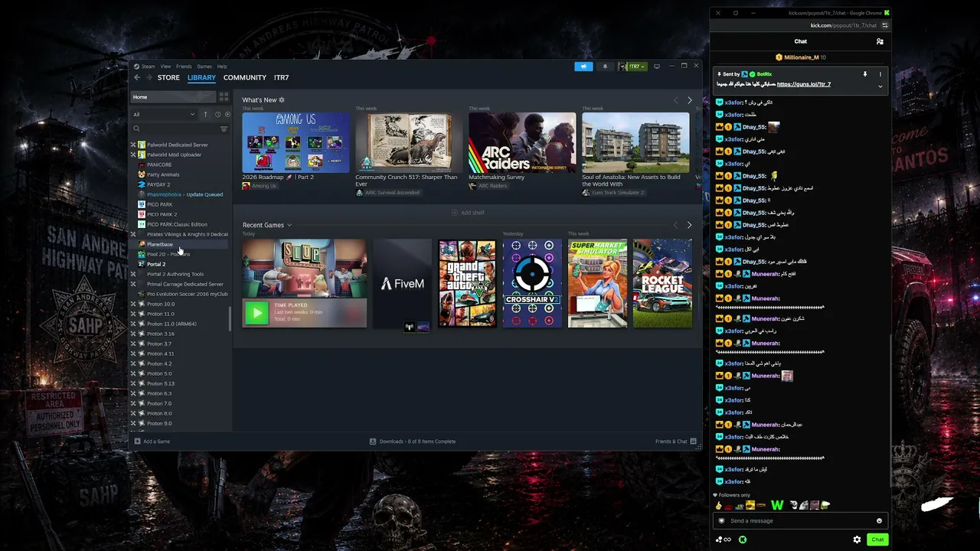Screen dimensions: 980x551
Task: Open the Help menu
Action: tap(222, 67)
